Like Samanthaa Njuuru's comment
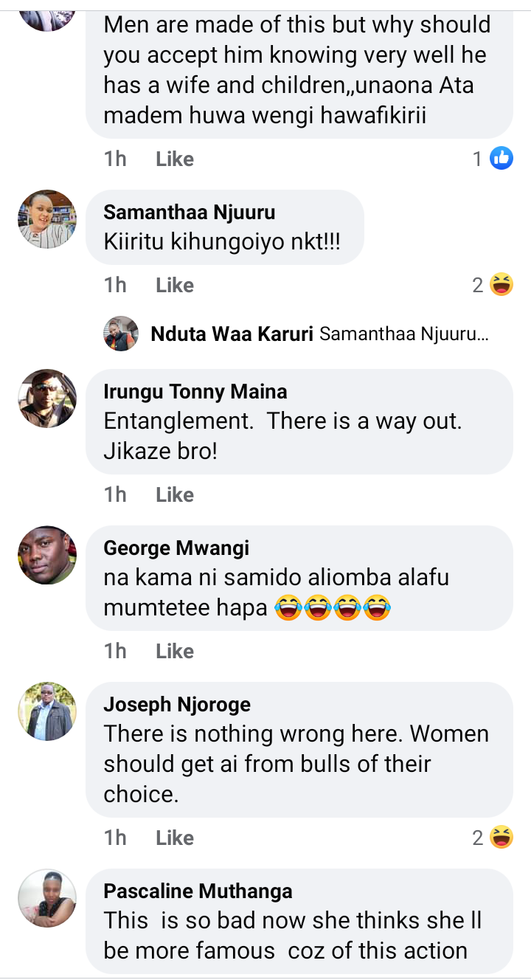The width and height of the screenshot is (531, 980). (x=175, y=285)
